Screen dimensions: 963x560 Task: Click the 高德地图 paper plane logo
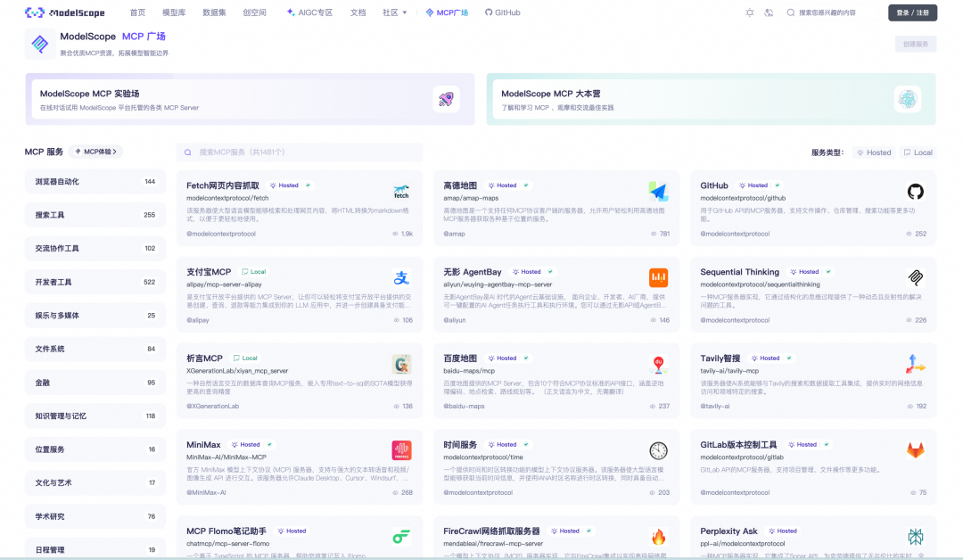tap(658, 192)
